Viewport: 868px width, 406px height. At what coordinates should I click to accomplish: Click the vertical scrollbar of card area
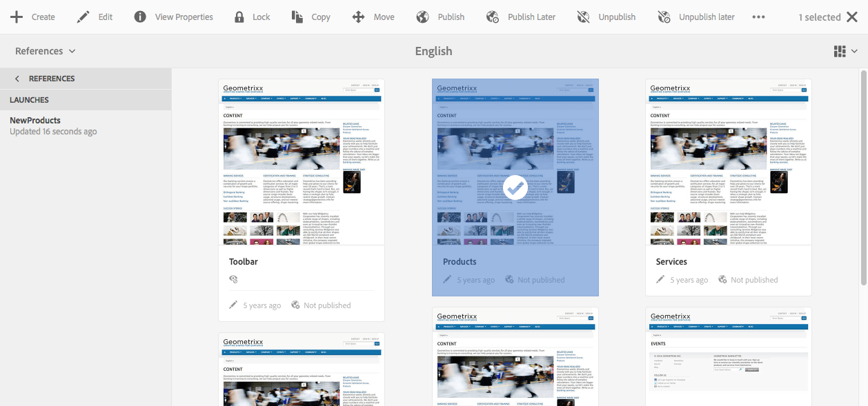pos(863,177)
